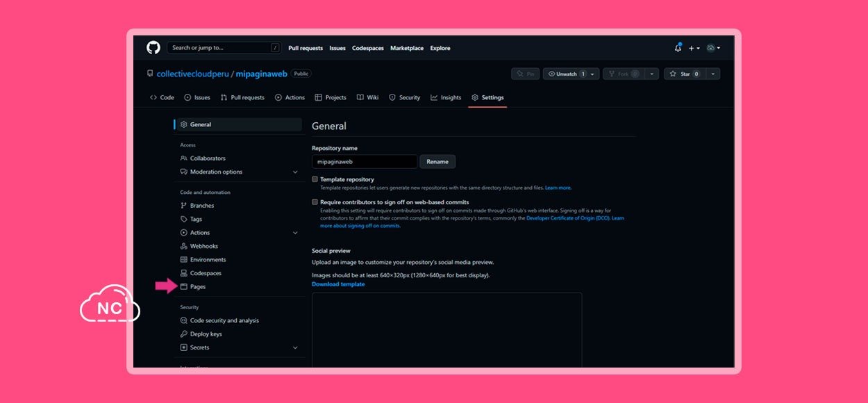The width and height of the screenshot is (868, 403).
Task: Open Collaborators settings
Action: [208, 158]
